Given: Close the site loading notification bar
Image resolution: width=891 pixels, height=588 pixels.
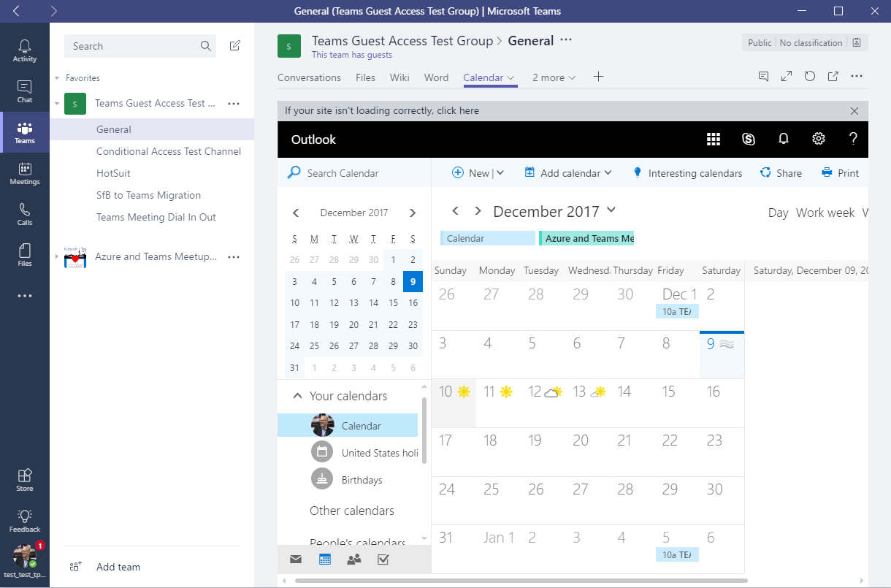Looking at the screenshot, I should (x=854, y=111).
